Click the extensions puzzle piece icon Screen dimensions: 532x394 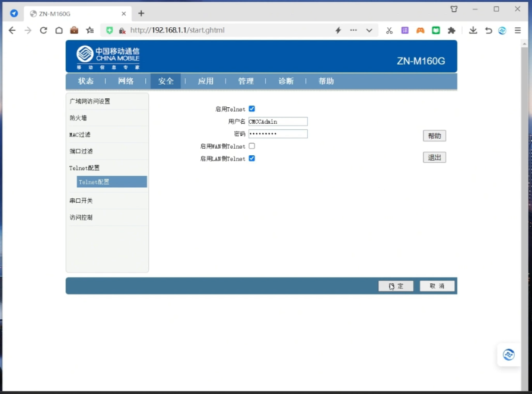pyautogui.click(x=451, y=30)
